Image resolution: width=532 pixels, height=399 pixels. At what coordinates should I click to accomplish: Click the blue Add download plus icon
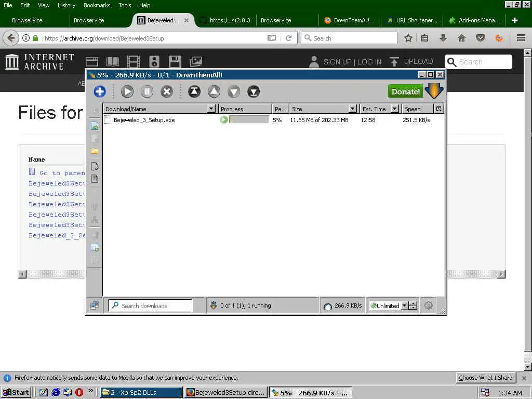coord(99,91)
